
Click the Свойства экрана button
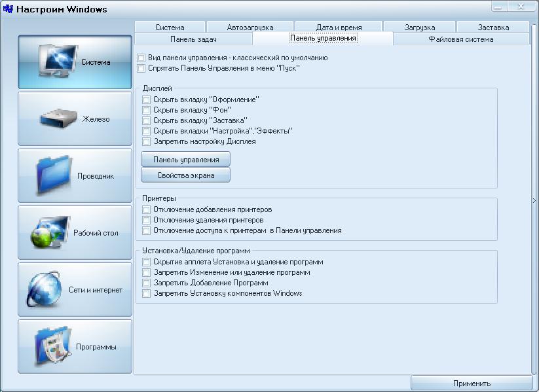pos(185,175)
